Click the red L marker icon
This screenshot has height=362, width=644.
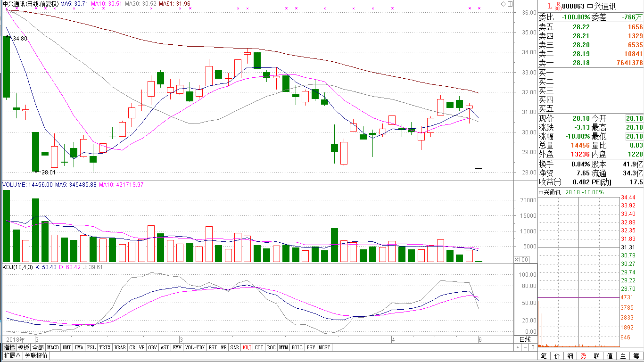[550, 6]
